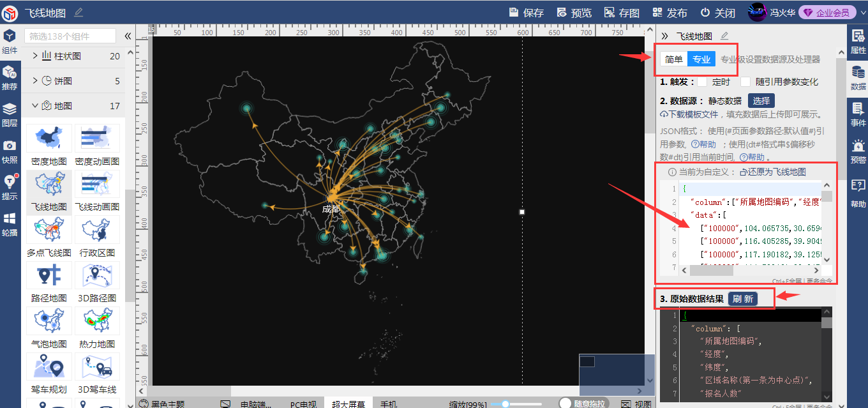
Task: Select 多点飞线图 component
Action: pos(49,237)
